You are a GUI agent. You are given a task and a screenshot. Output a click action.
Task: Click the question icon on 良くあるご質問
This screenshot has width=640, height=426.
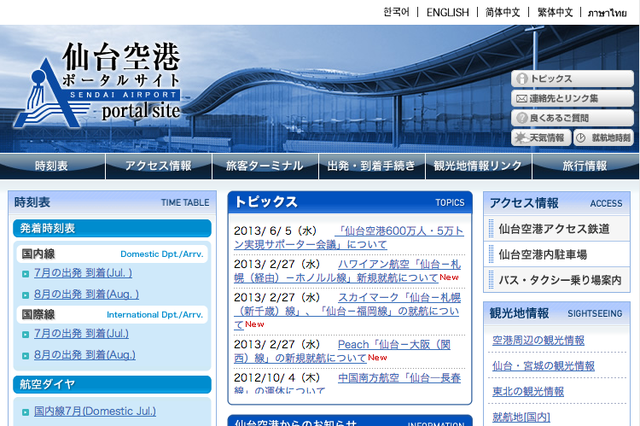coord(522,118)
